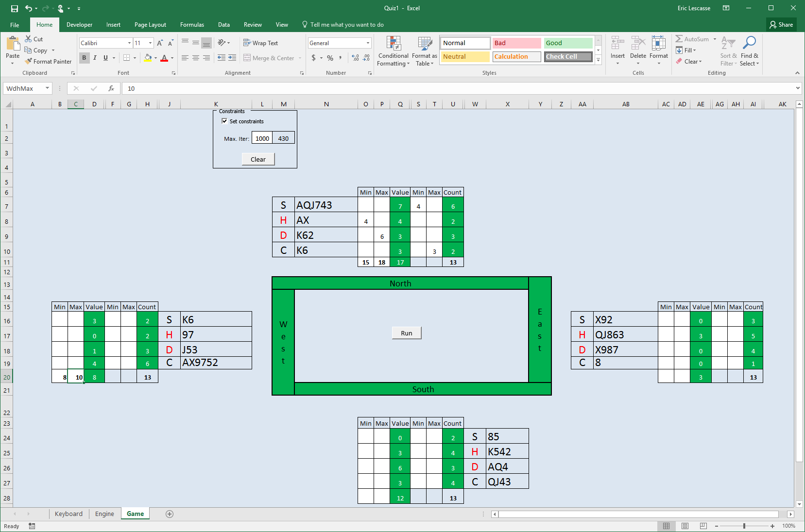Switch to Page Layout view icon

coord(685,526)
